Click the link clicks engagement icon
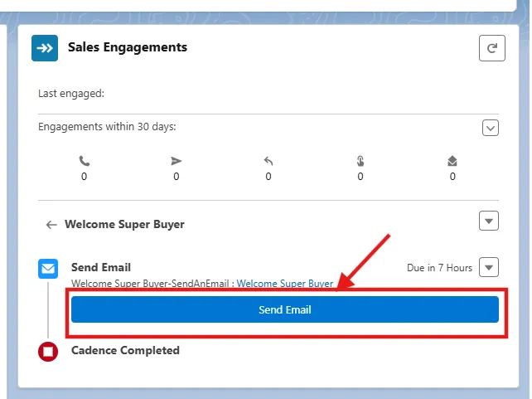532x399 pixels. (x=360, y=161)
